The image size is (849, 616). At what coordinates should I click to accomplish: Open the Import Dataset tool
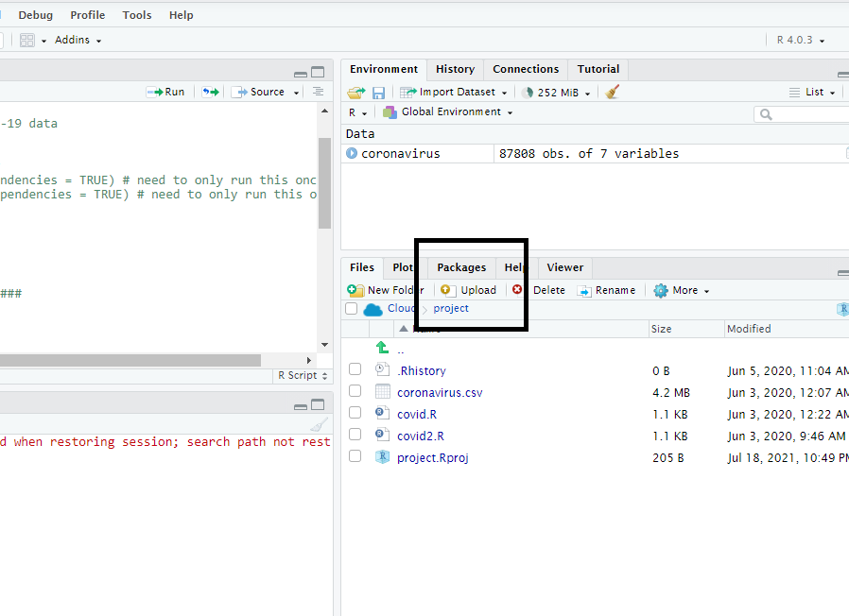tap(453, 92)
